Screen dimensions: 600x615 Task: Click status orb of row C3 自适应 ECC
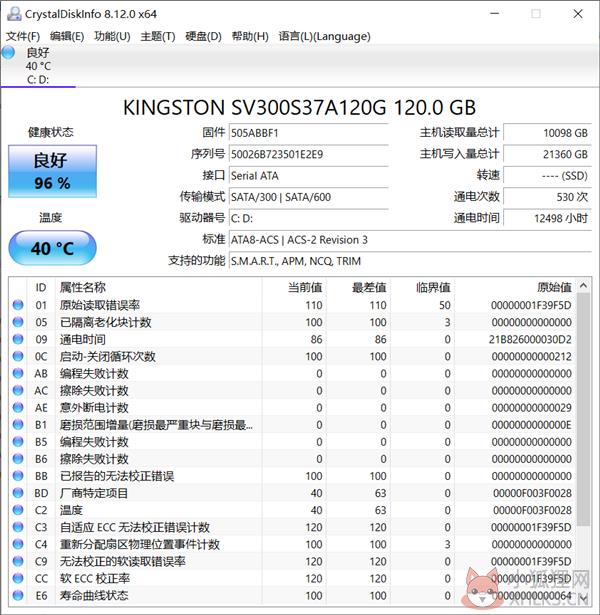pos(18,527)
